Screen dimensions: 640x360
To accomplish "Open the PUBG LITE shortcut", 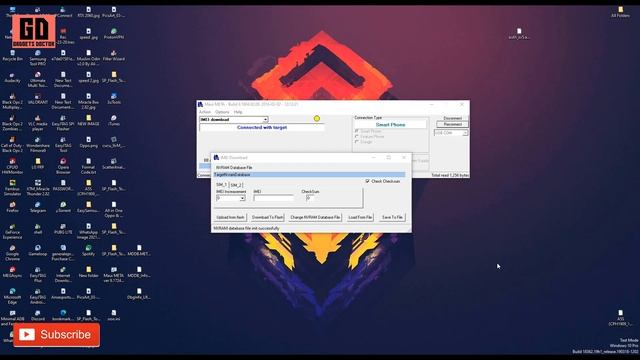I will 63,229.
